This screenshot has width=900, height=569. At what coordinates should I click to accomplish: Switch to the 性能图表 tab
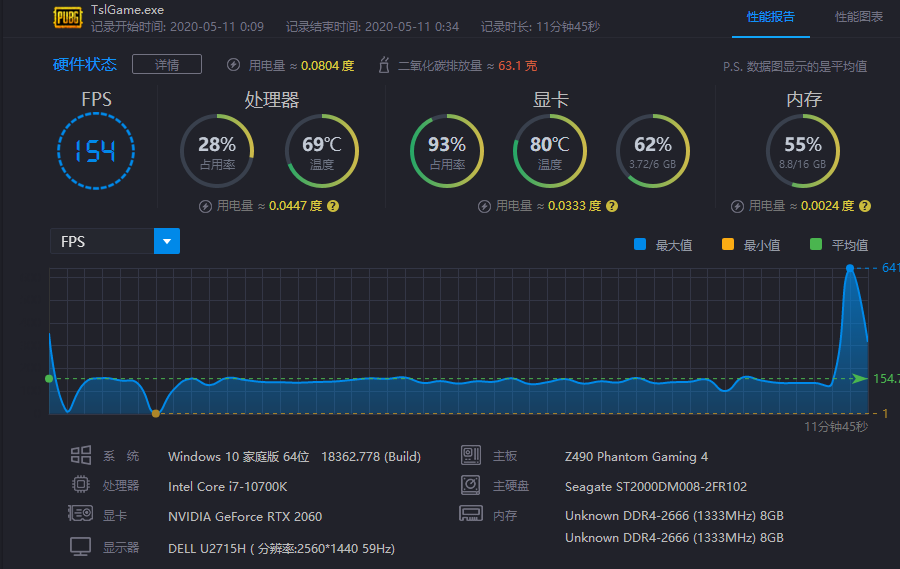pyautogui.click(x=859, y=17)
